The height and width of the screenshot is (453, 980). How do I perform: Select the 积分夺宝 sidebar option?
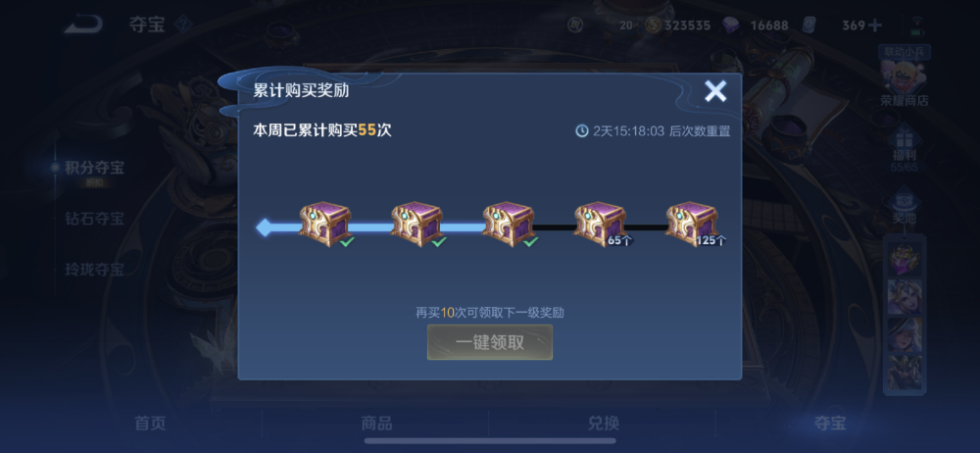coord(94,168)
